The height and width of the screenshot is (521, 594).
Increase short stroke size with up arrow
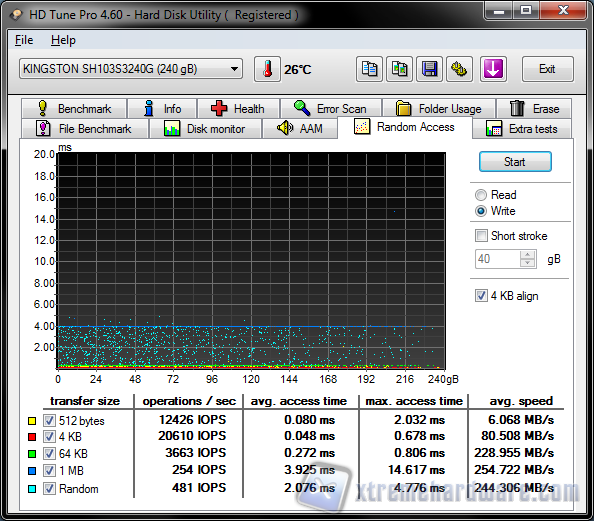[528, 255]
